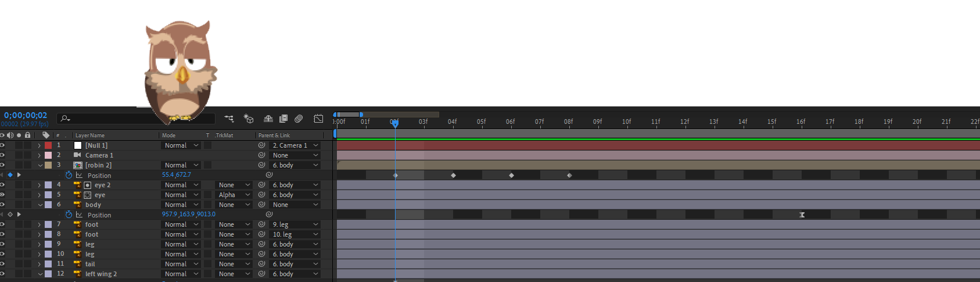
Task: Select the hold keyframe on body Position near 16f
Action: [x=802, y=215]
